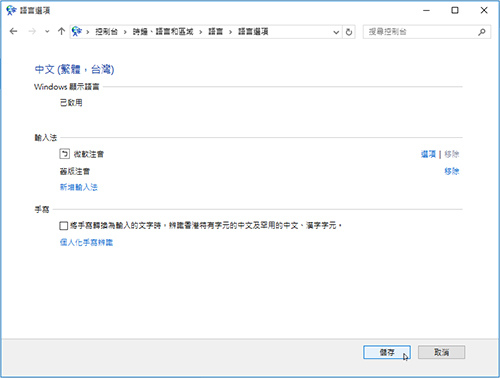Open 個人化手寫辨識 link
Screen dimensions: 500x378
pos(86,242)
